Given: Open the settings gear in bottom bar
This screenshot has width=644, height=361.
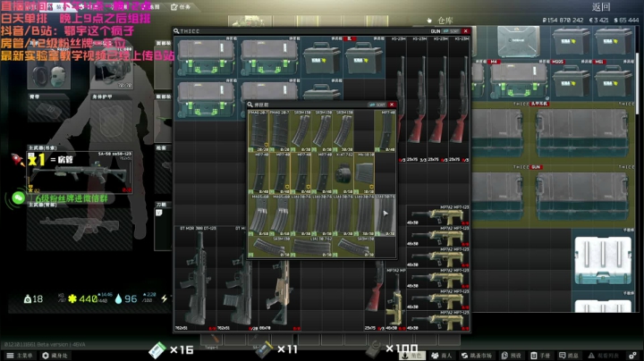Looking at the screenshot, I should click(x=633, y=356).
